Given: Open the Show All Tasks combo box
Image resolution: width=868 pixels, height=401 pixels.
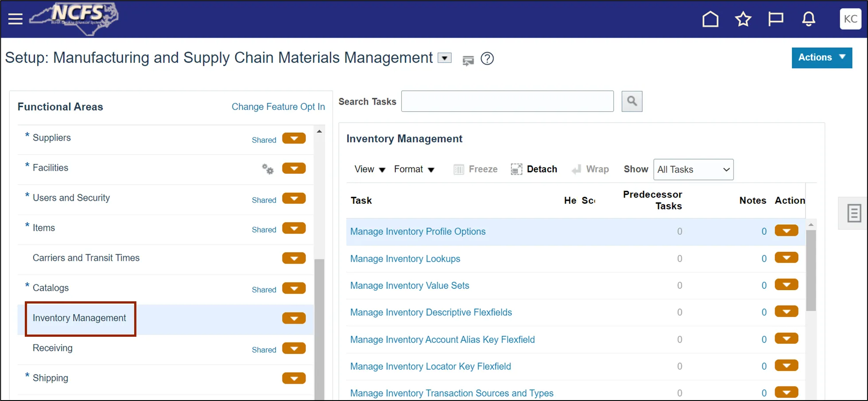Looking at the screenshot, I should 693,170.
